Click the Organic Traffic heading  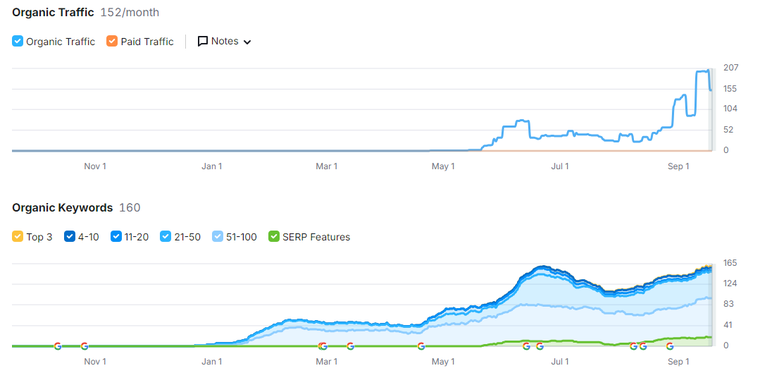tap(53, 13)
